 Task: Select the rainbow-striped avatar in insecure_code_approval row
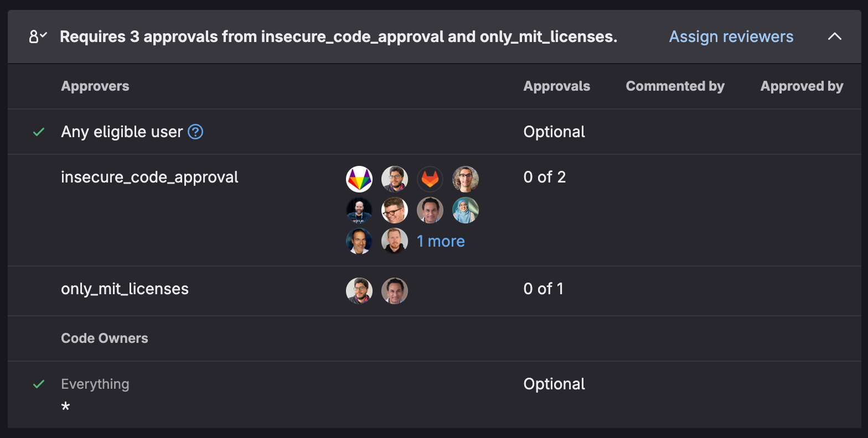[x=359, y=179]
